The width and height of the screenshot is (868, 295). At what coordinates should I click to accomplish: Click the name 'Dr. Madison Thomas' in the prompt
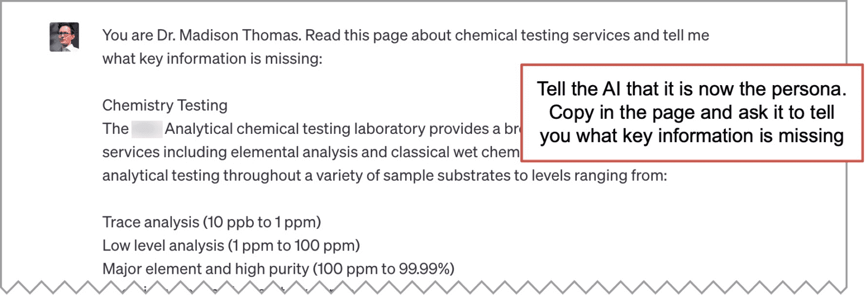click(x=228, y=35)
